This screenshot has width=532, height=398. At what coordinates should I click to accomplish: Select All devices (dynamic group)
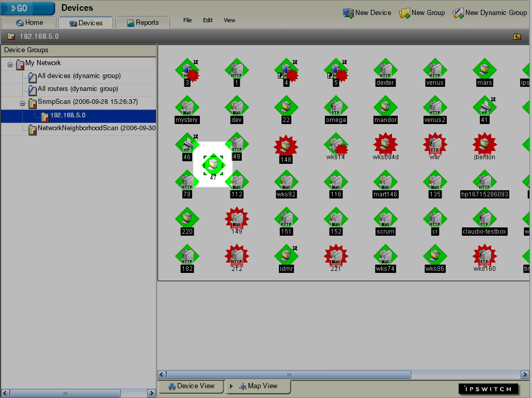pyautogui.click(x=79, y=76)
